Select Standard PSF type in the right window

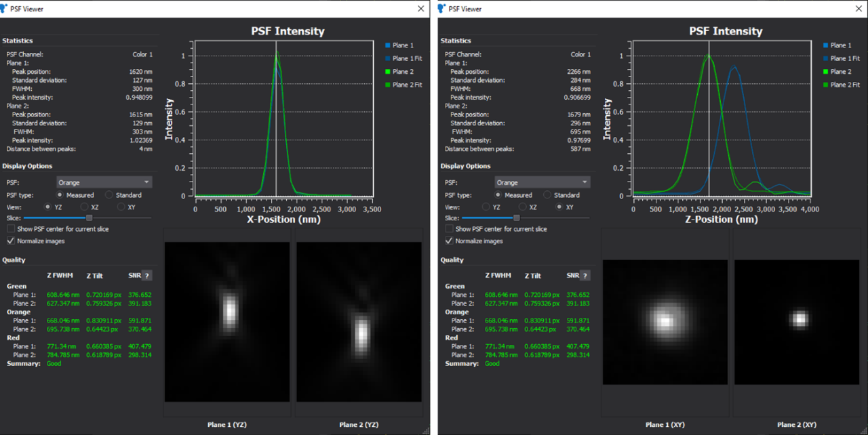[x=547, y=195]
